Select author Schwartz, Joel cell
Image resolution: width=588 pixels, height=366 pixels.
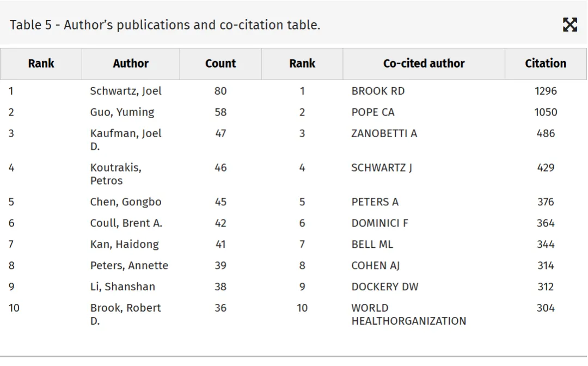[126, 91]
